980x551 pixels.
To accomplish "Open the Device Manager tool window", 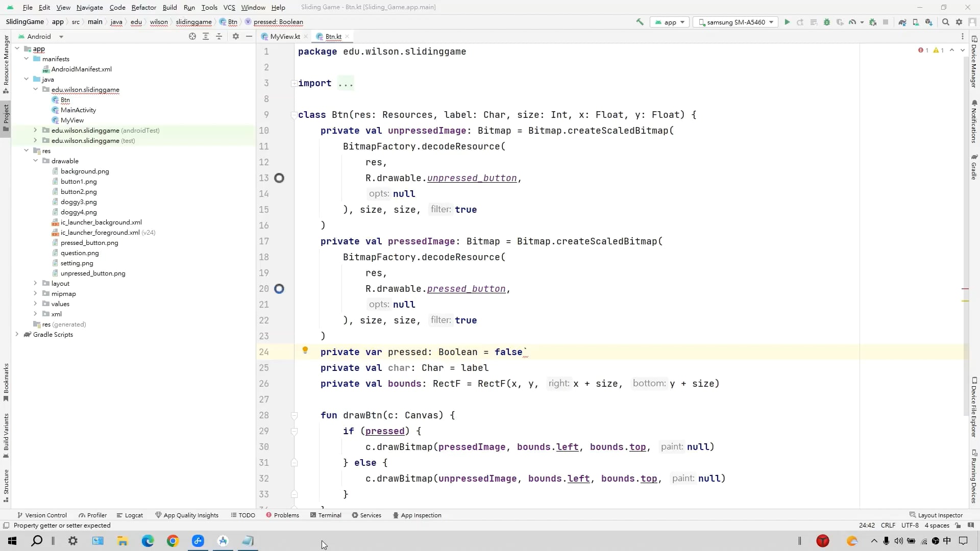I will click(x=974, y=61).
